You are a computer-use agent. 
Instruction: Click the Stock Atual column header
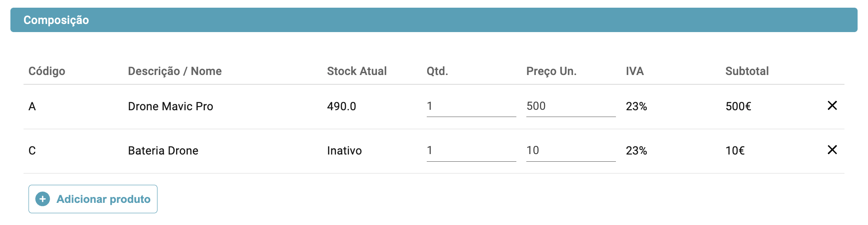click(x=357, y=71)
